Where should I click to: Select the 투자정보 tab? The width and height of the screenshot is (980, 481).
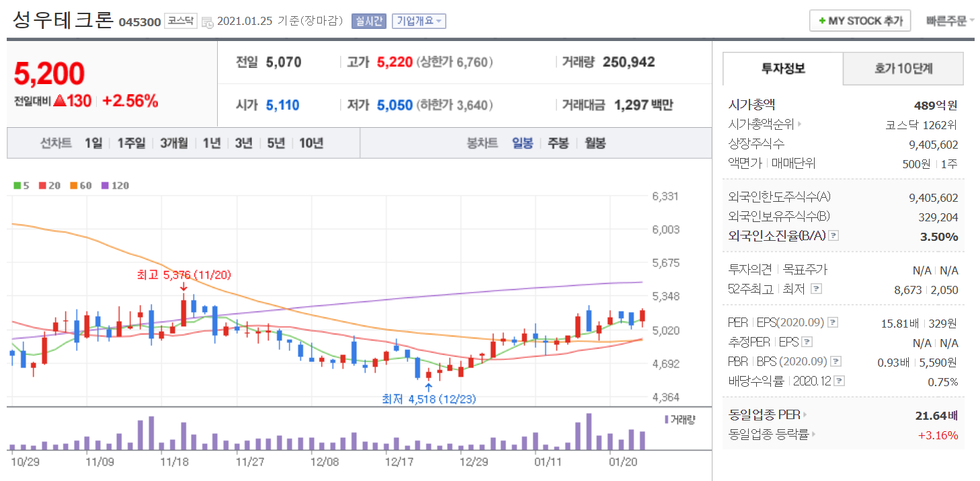(783, 69)
